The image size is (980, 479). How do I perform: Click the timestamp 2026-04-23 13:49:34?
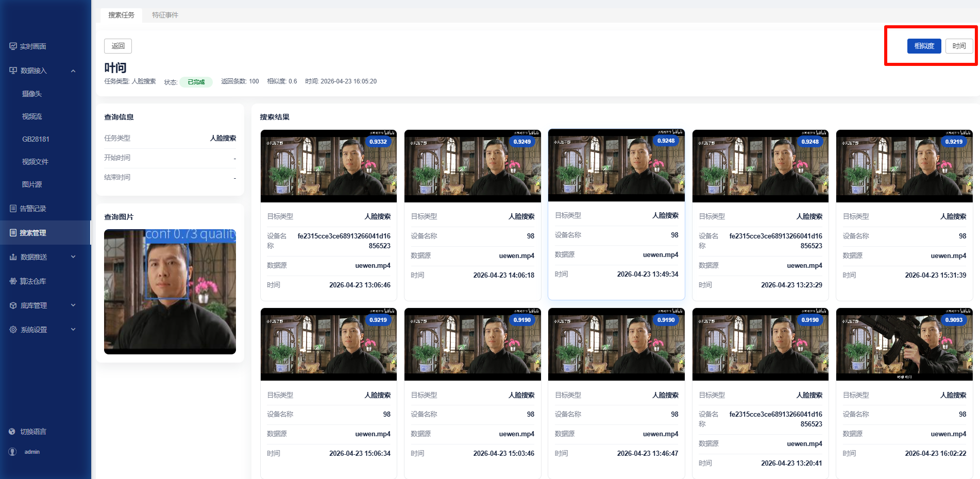point(648,274)
